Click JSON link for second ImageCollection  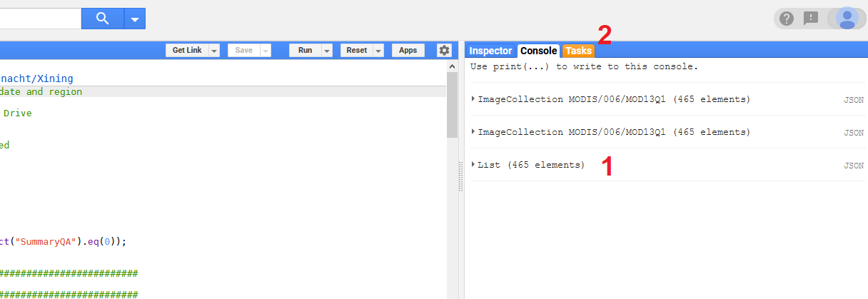tap(854, 133)
